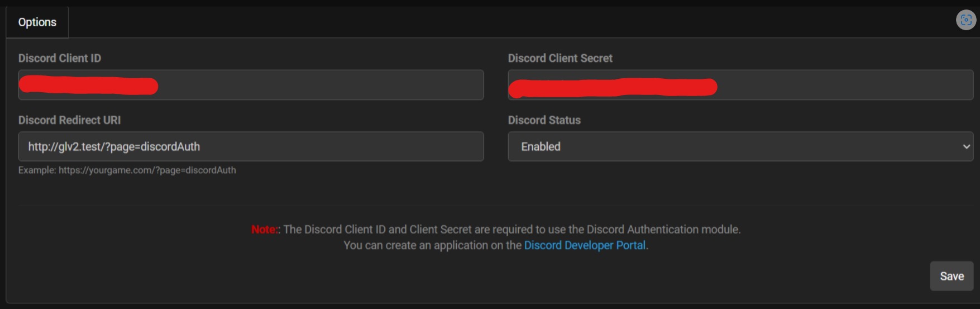980x309 pixels.
Task: Click the red Note word
Action: pos(264,230)
